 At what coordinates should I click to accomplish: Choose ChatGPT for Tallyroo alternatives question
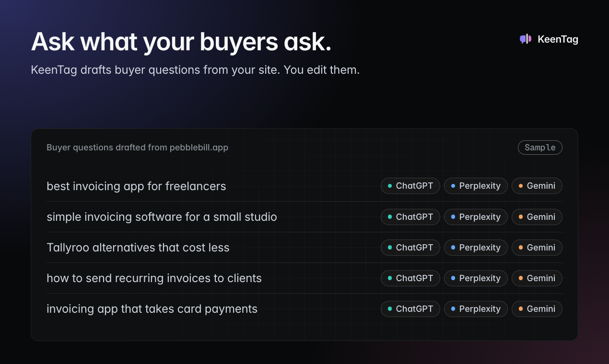(x=410, y=247)
